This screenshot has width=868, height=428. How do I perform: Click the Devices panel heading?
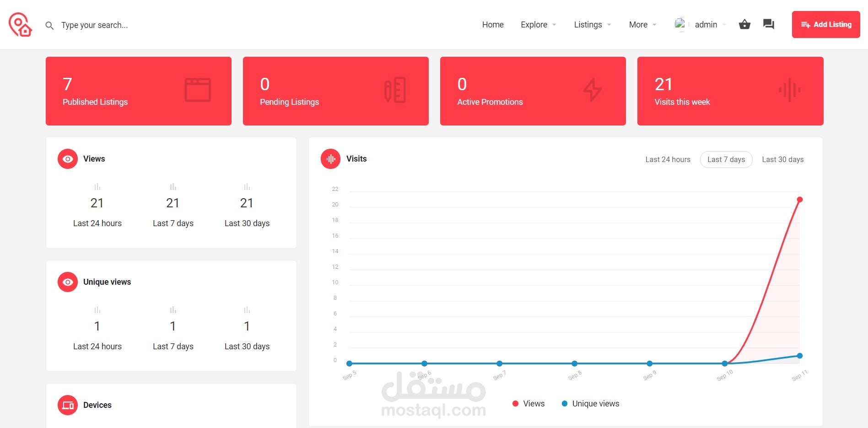tap(97, 405)
